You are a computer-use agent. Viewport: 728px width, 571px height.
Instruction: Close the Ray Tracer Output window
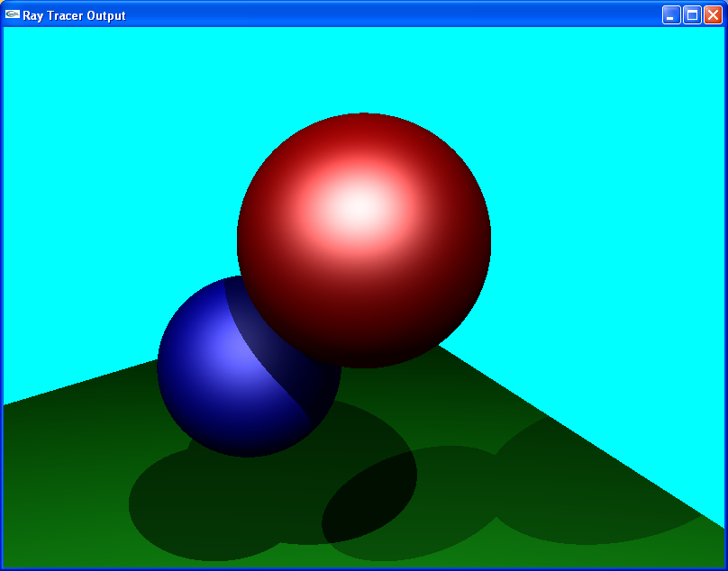tap(714, 14)
